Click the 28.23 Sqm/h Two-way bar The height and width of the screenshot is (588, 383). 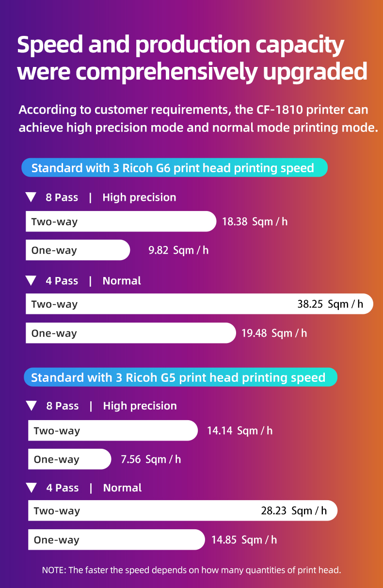[182, 511]
